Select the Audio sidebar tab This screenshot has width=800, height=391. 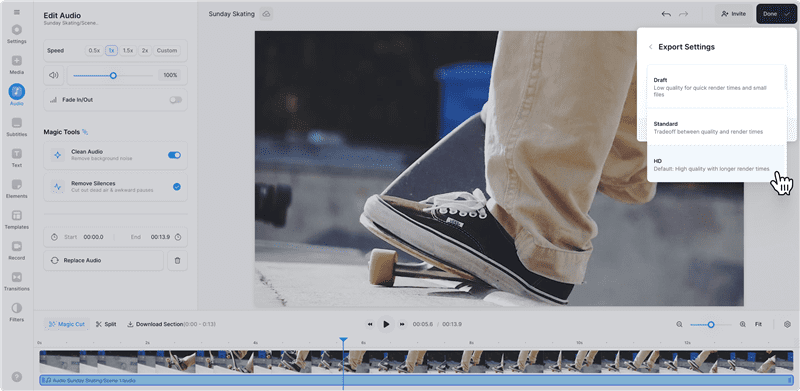[16, 95]
